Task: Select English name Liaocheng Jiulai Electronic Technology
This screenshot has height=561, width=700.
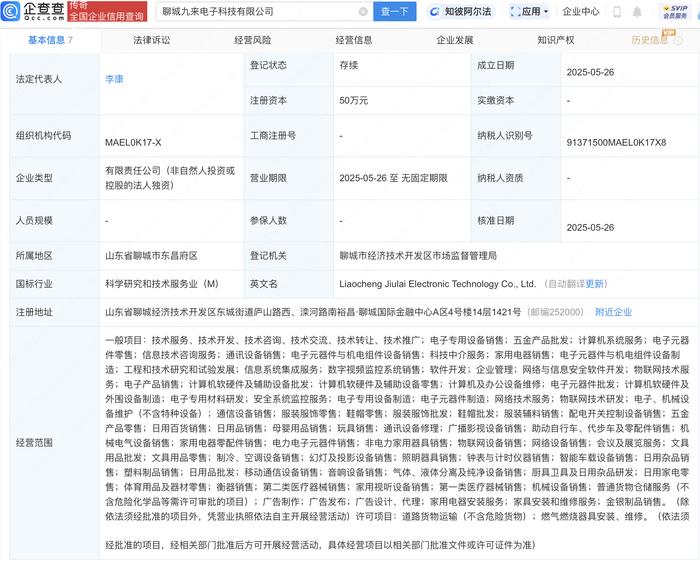Action: click(x=438, y=284)
